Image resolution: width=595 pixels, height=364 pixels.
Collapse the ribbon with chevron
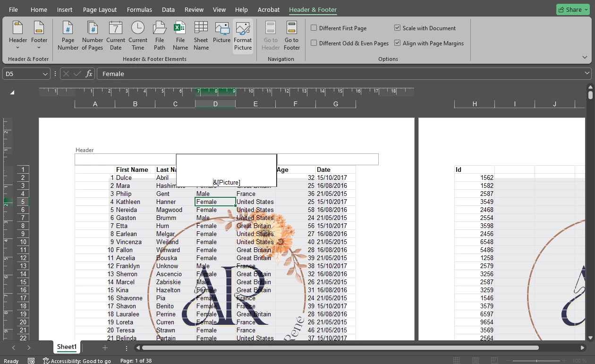586,57
